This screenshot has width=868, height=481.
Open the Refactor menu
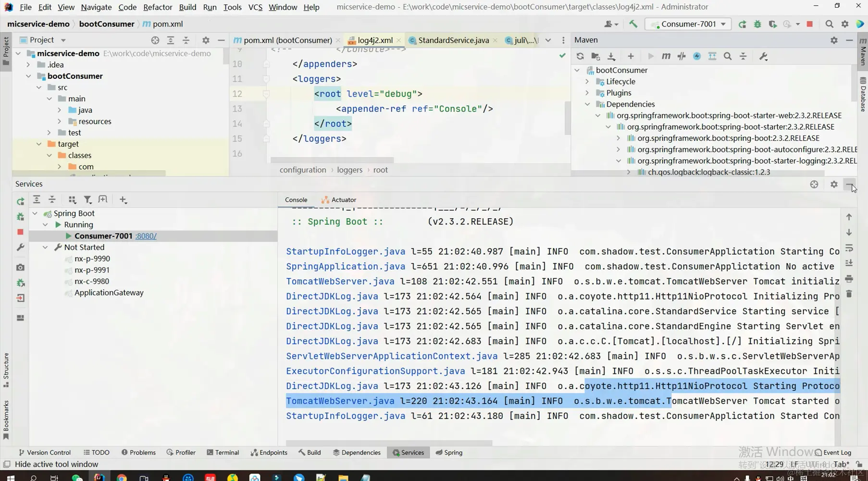point(158,7)
